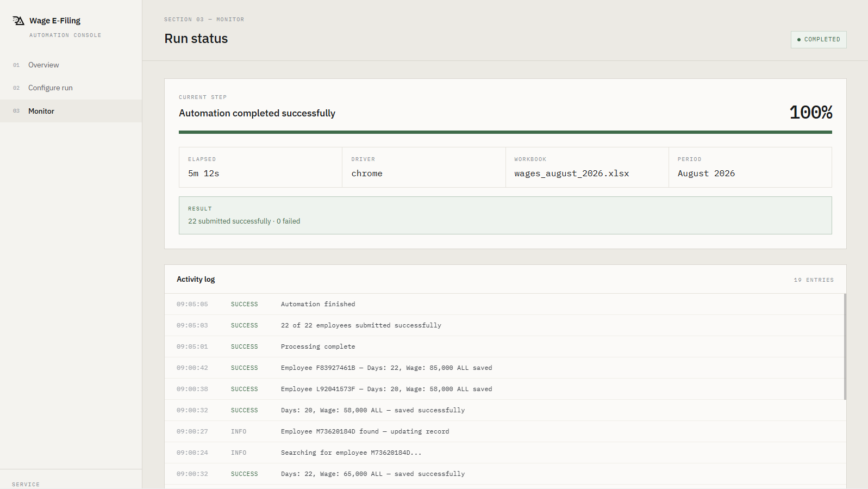Viewport: 868px width, 489px height.
Task: Click the driver value 'chrome'
Action: click(367, 174)
